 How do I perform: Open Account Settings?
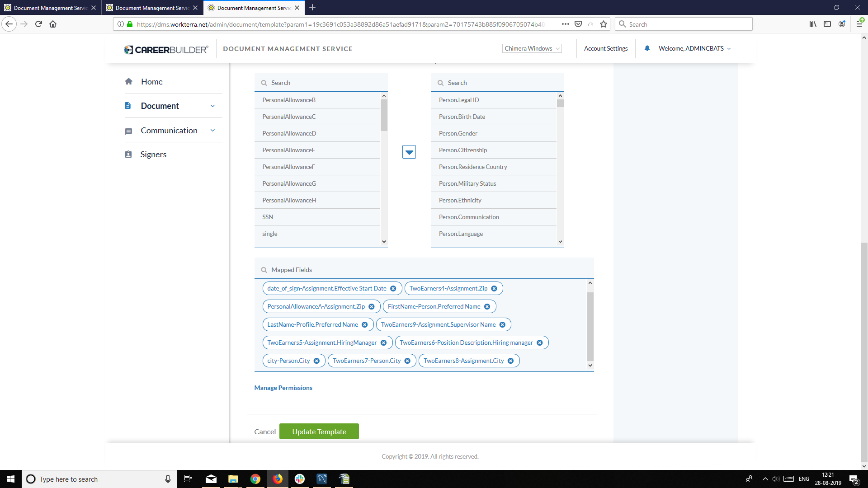coord(606,48)
